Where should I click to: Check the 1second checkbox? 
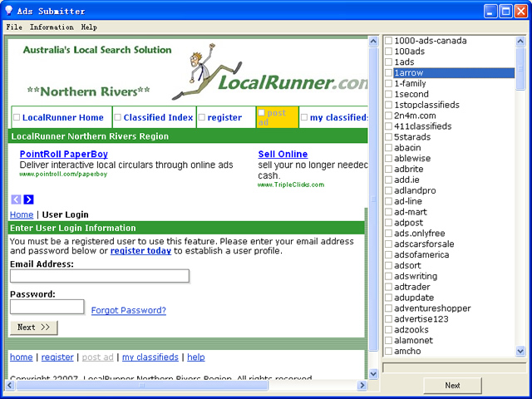388,94
